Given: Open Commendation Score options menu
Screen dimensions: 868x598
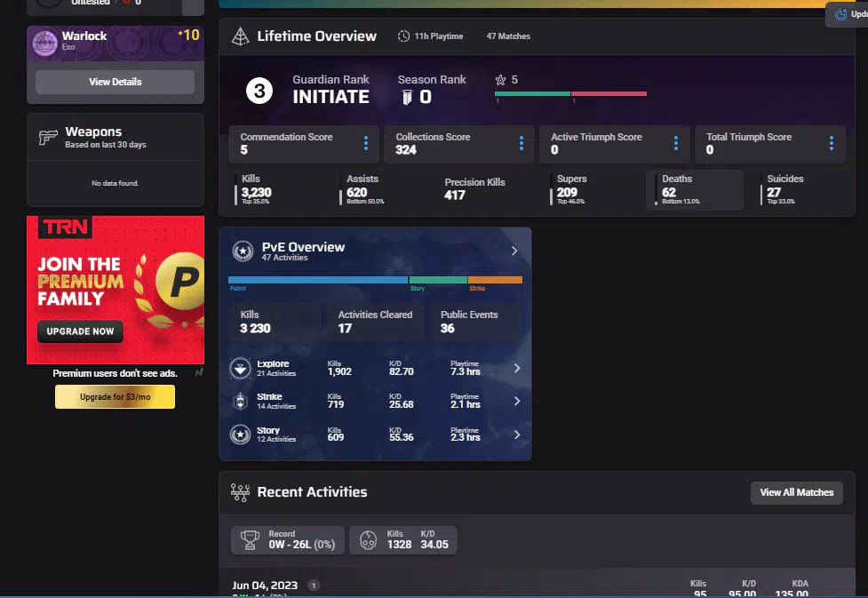Looking at the screenshot, I should click(x=365, y=143).
